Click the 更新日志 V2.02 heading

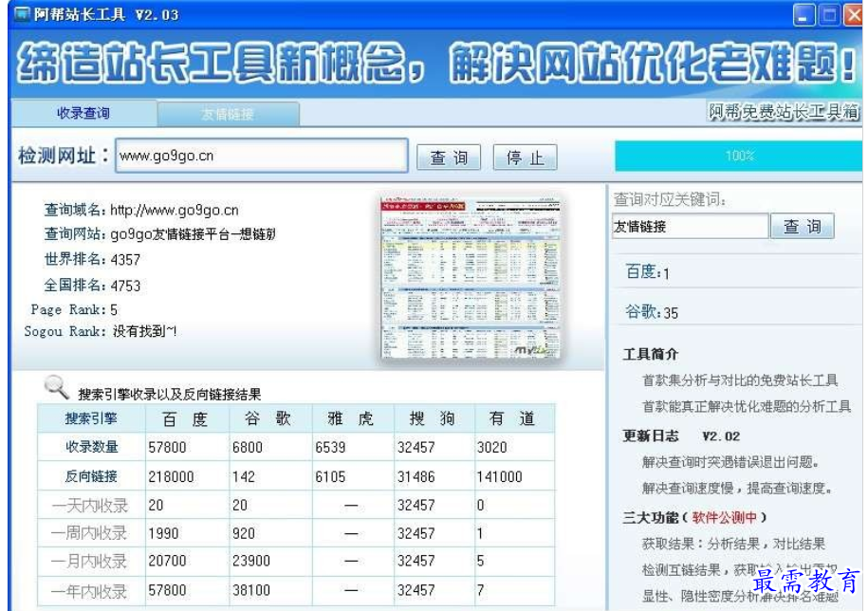click(681, 436)
